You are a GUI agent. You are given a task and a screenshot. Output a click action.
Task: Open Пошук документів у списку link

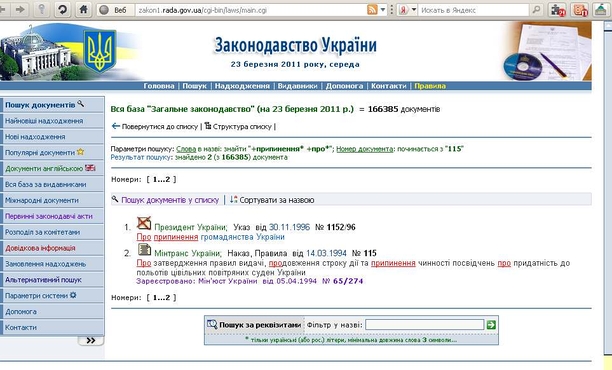(170, 200)
